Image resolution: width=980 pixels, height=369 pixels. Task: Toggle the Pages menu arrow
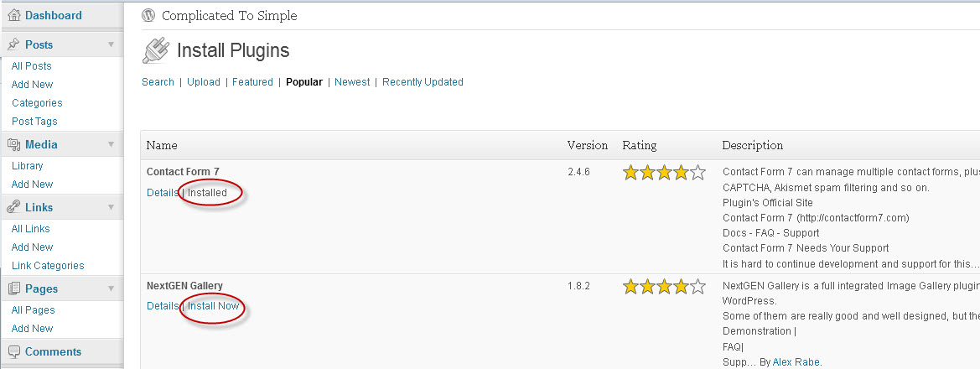click(111, 288)
